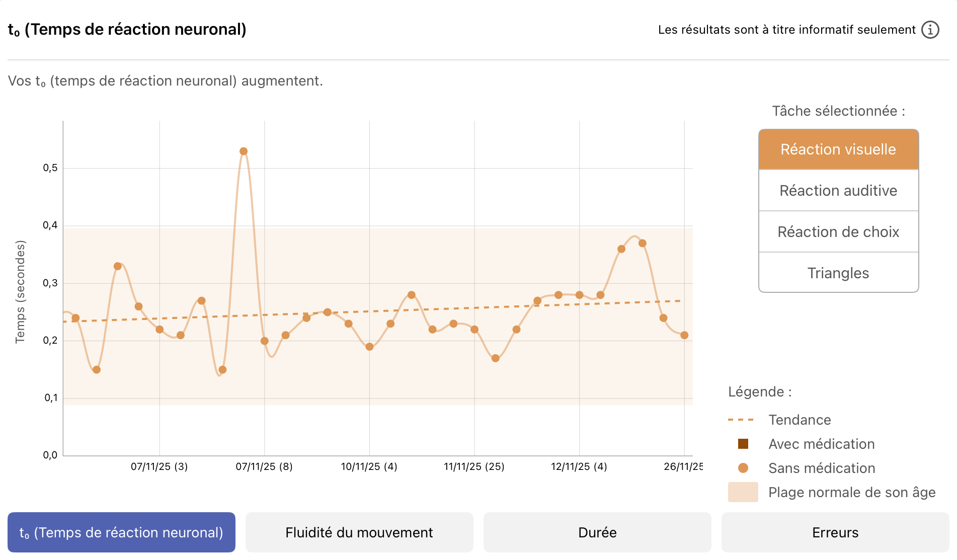Click the sentence about t₀ times increasing
The height and width of the screenshot is (560, 957).
pos(166,81)
